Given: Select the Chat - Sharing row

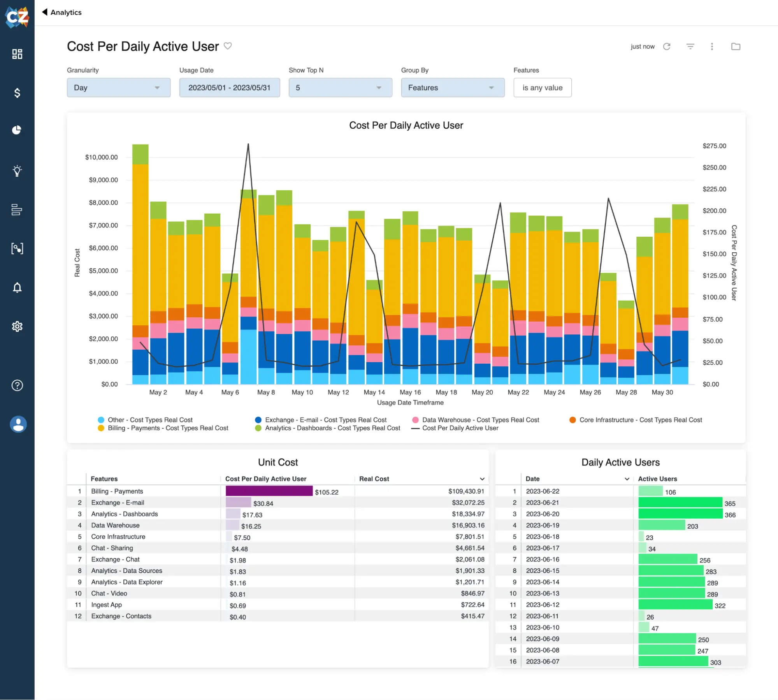Looking at the screenshot, I should tap(277, 547).
